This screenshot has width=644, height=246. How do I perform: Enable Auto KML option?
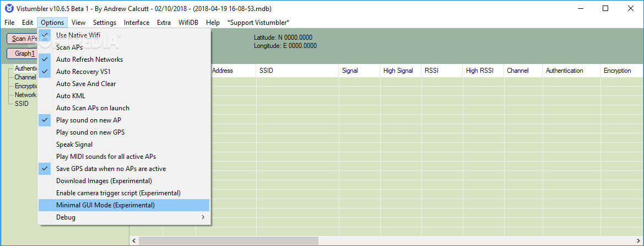[x=124, y=96]
